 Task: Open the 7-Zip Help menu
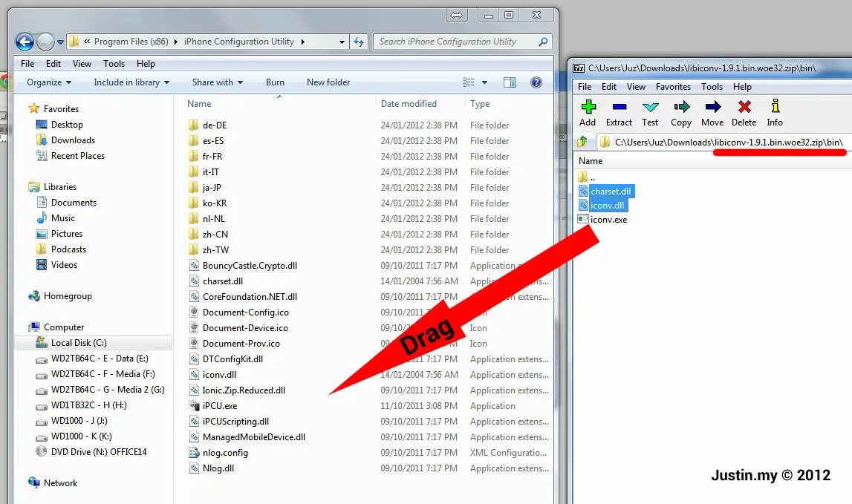pos(742,87)
